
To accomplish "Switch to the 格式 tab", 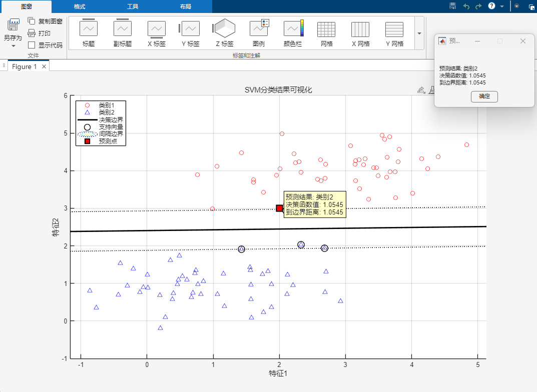I will point(79,6).
